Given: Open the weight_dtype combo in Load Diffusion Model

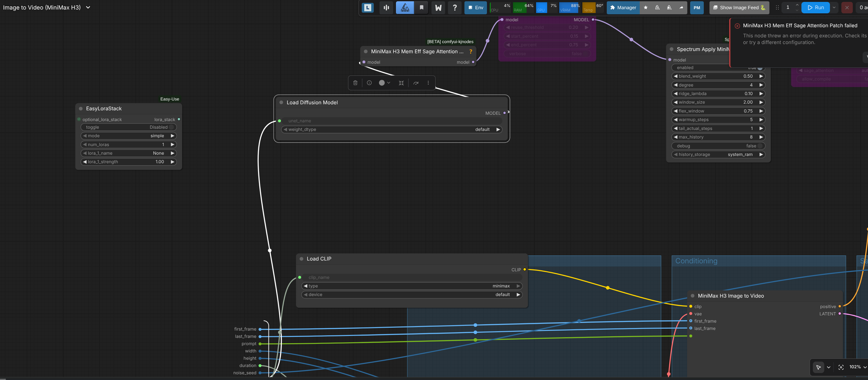Looking at the screenshot, I should [x=392, y=129].
